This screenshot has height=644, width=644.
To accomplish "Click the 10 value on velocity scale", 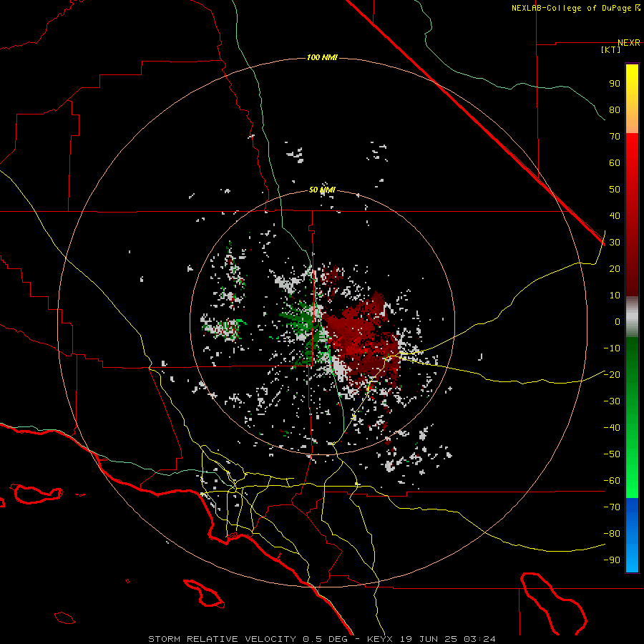I will 615,296.
